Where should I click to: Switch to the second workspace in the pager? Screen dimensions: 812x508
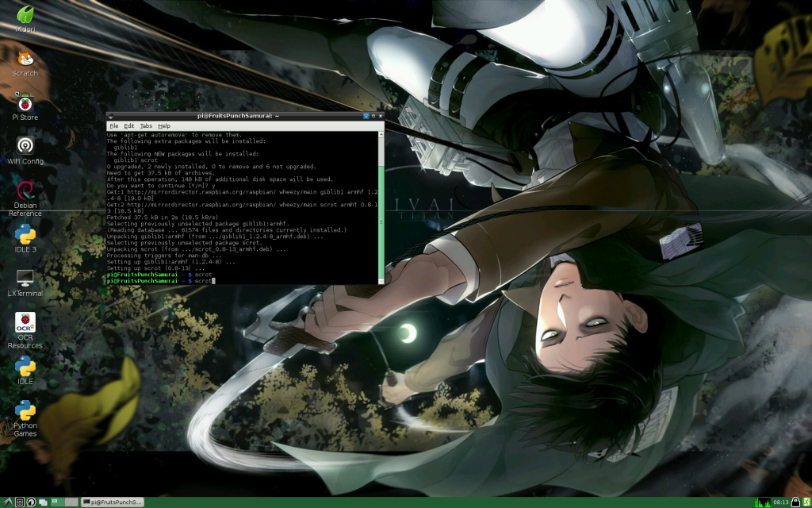click(71, 502)
